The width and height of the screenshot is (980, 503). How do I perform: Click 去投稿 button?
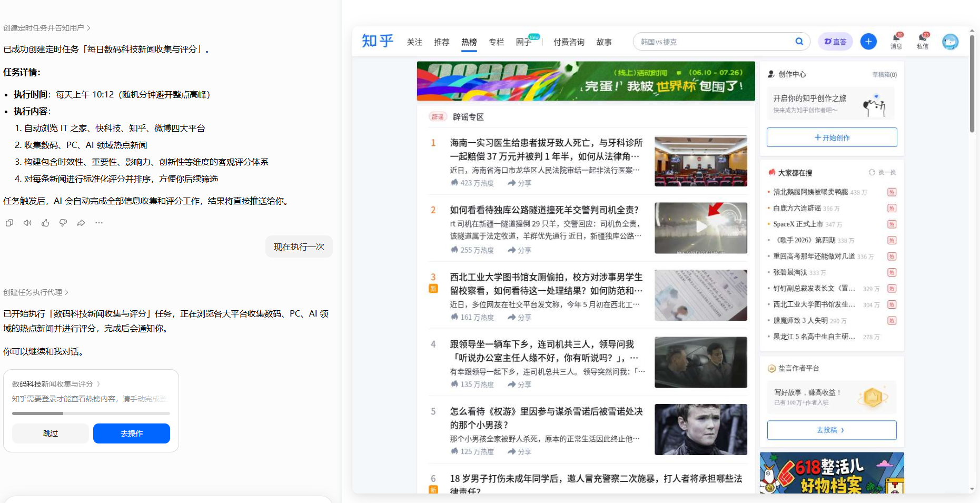(x=832, y=430)
